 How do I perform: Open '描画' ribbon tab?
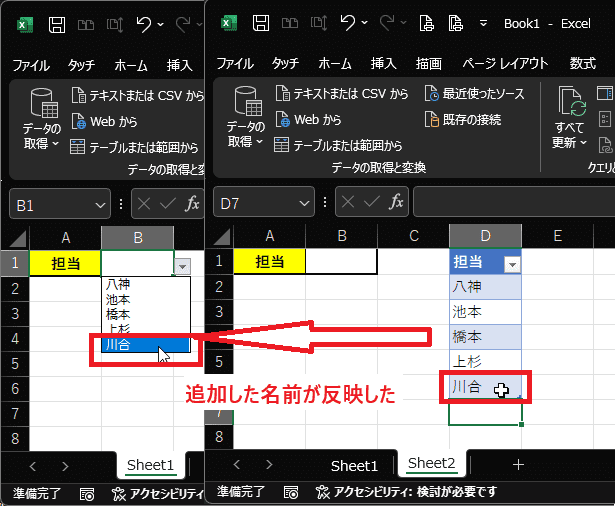click(x=428, y=64)
